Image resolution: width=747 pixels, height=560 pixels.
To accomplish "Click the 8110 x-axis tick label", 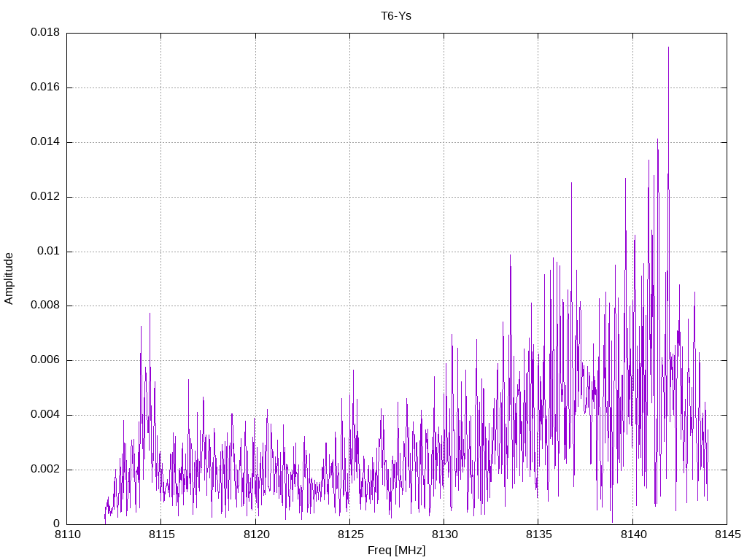I will pyautogui.click(x=68, y=534).
